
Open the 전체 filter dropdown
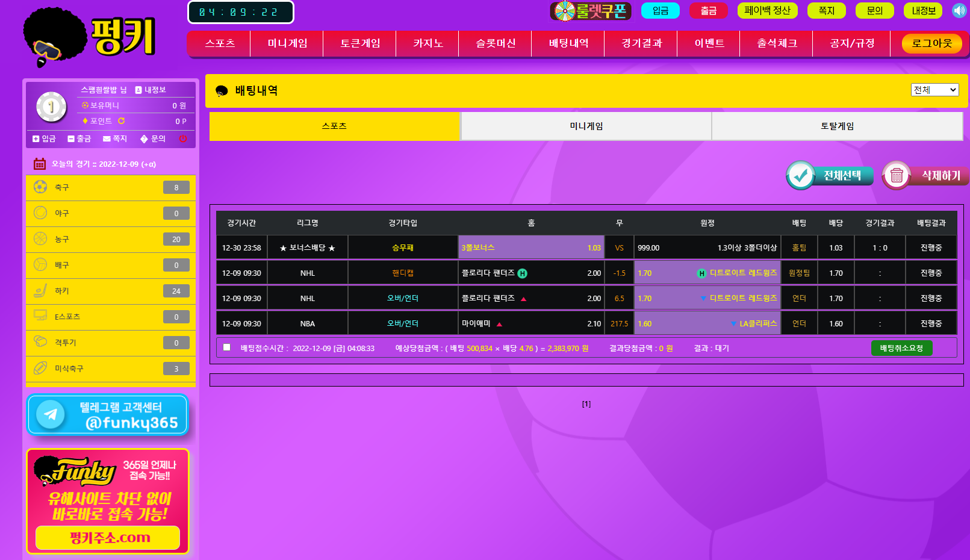coord(934,90)
